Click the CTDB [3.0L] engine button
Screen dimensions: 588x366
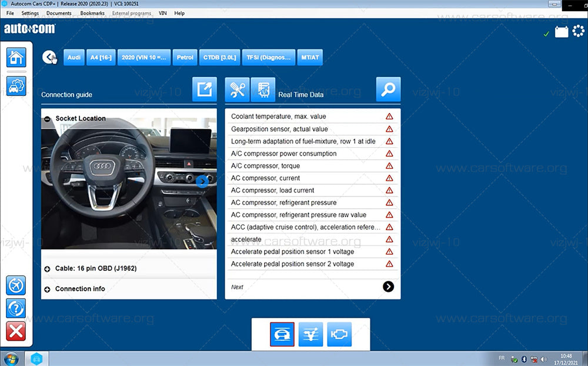click(220, 58)
